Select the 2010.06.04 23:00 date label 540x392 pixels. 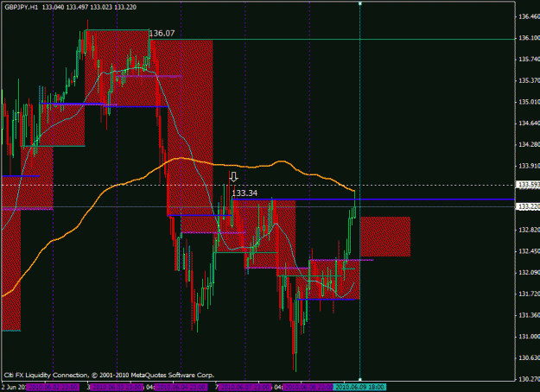[x=181, y=388]
